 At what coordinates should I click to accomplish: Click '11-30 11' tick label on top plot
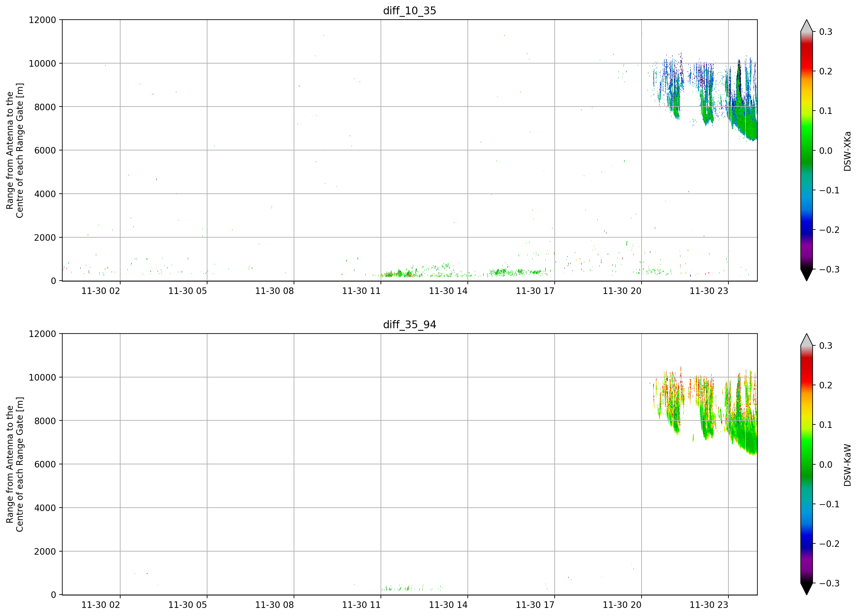[x=361, y=291]
